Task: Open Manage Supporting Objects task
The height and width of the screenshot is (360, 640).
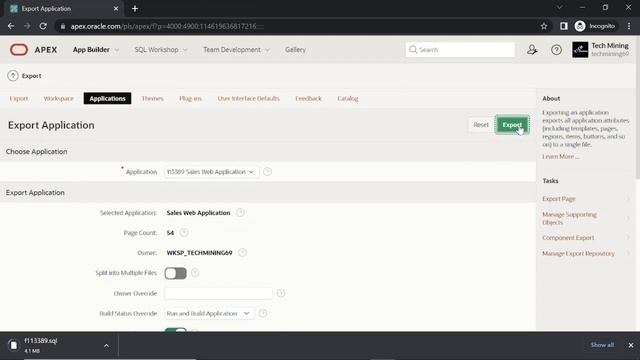Action: 569,218
